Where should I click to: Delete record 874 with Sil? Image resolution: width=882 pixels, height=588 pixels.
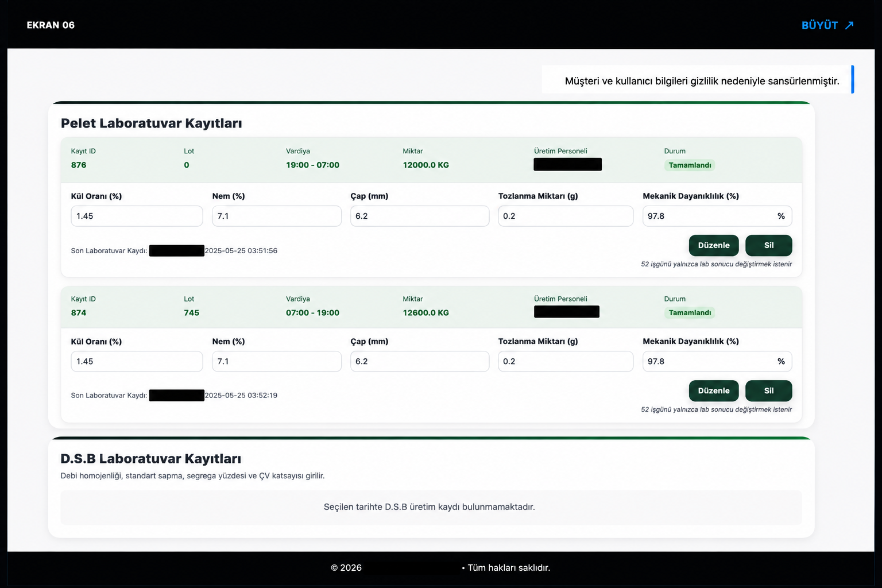[769, 390]
